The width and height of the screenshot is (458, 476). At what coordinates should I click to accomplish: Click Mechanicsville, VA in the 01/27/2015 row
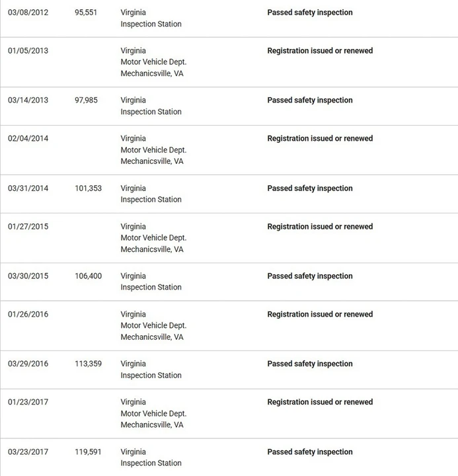(x=152, y=249)
